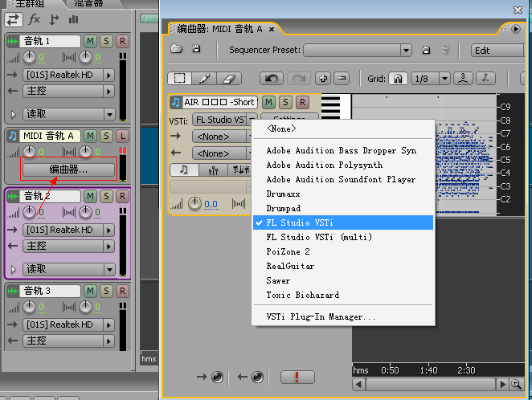Show the fx effects view
532x400 pixels.
pyautogui.click(x=35, y=19)
